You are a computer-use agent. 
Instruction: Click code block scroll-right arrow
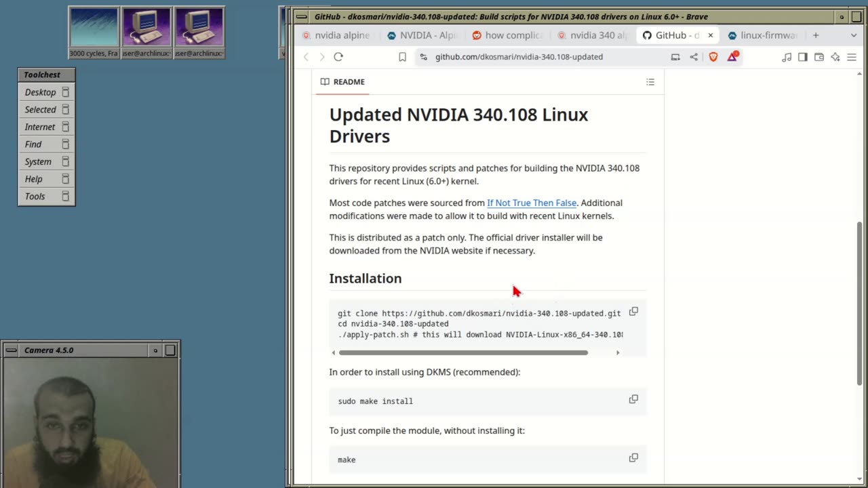[618, 352]
